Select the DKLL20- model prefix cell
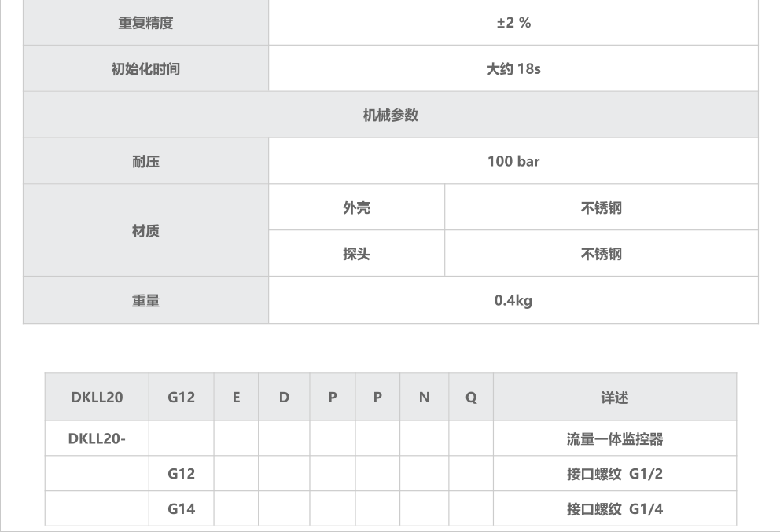This screenshot has height=532, width=780. click(x=97, y=439)
